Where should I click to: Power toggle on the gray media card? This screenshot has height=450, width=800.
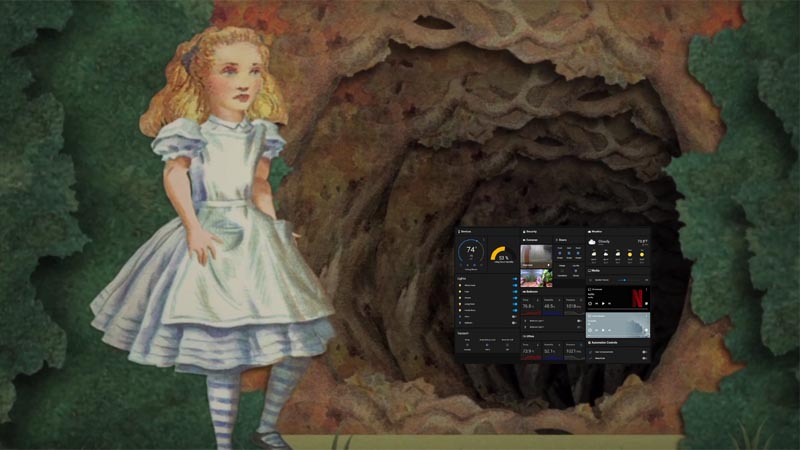(590, 330)
